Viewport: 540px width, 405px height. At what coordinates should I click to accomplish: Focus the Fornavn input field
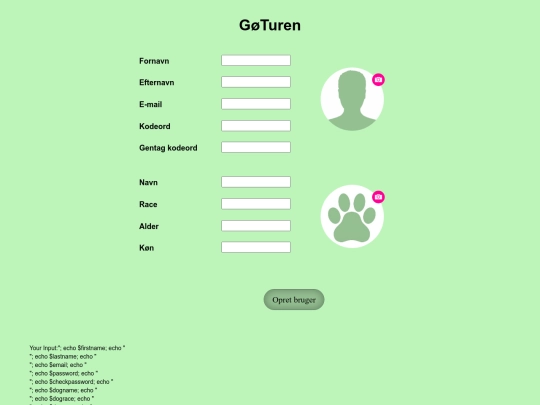pos(256,60)
